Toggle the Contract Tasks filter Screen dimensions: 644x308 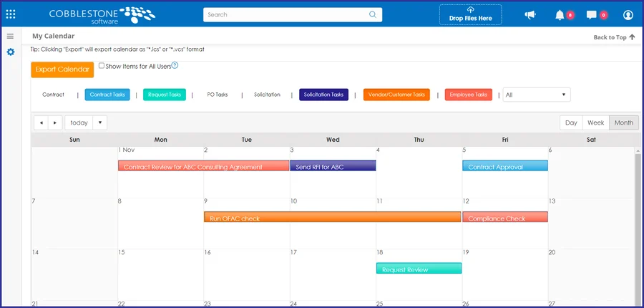[107, 95]
